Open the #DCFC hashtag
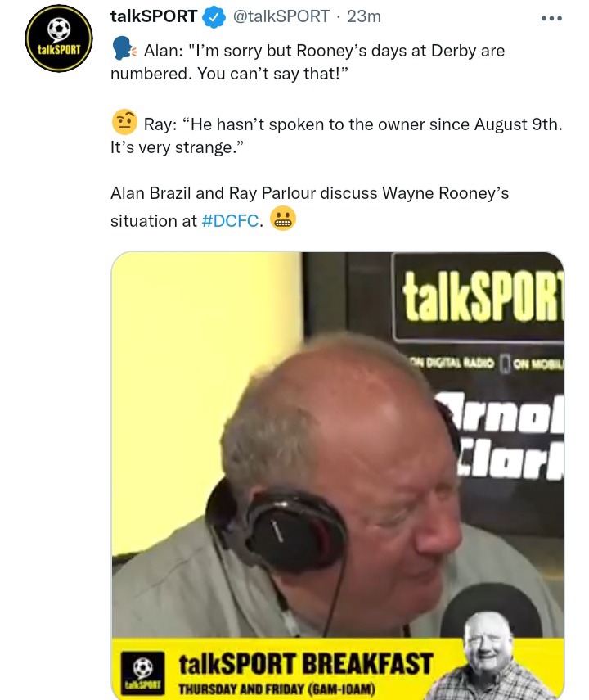589x700 pixels. coord(230,220)
